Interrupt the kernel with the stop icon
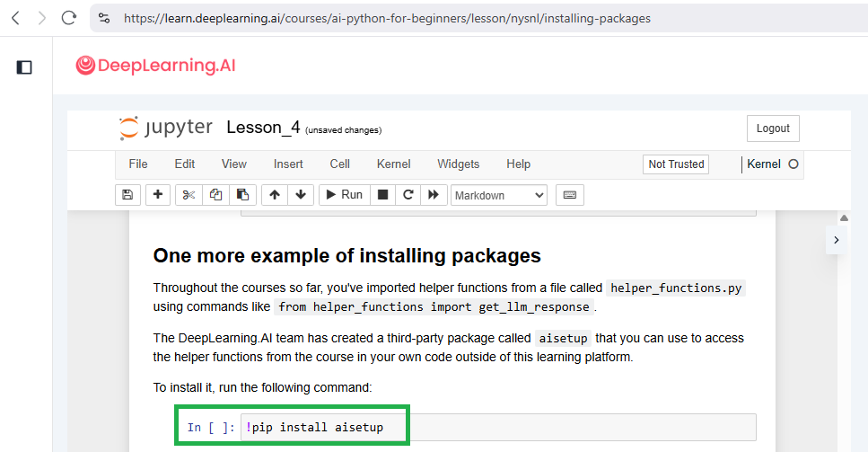The width and height of the screenshot is (868, 452). [x=382, y=195]
